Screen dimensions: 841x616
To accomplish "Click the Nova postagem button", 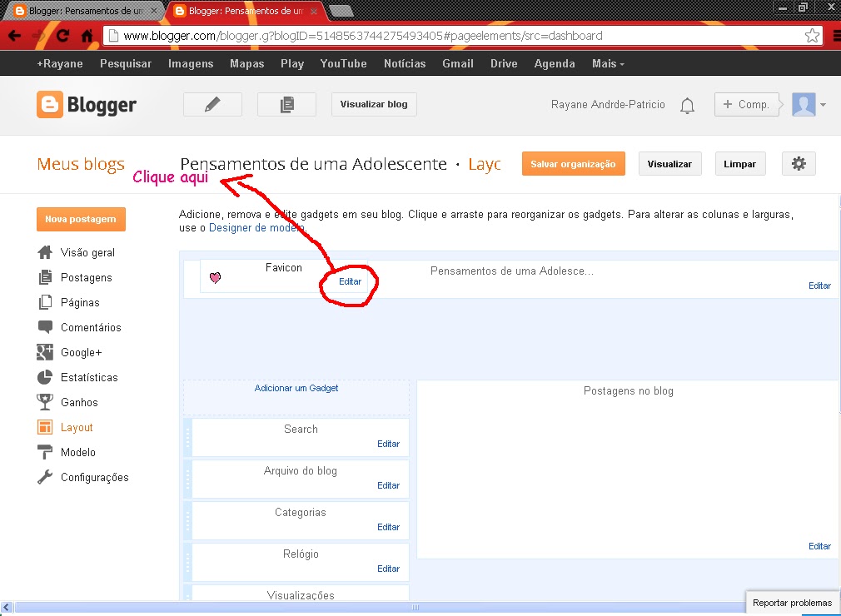I will click(81, 219).
